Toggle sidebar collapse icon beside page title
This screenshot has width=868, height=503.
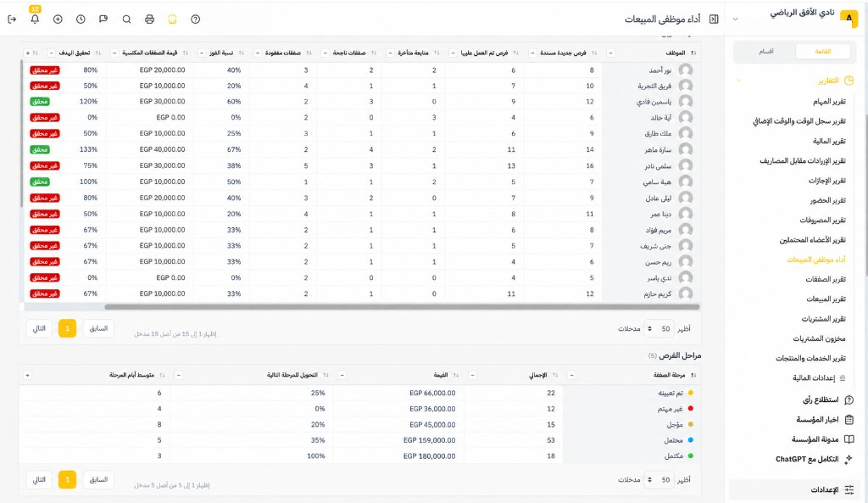click(714, 19)
